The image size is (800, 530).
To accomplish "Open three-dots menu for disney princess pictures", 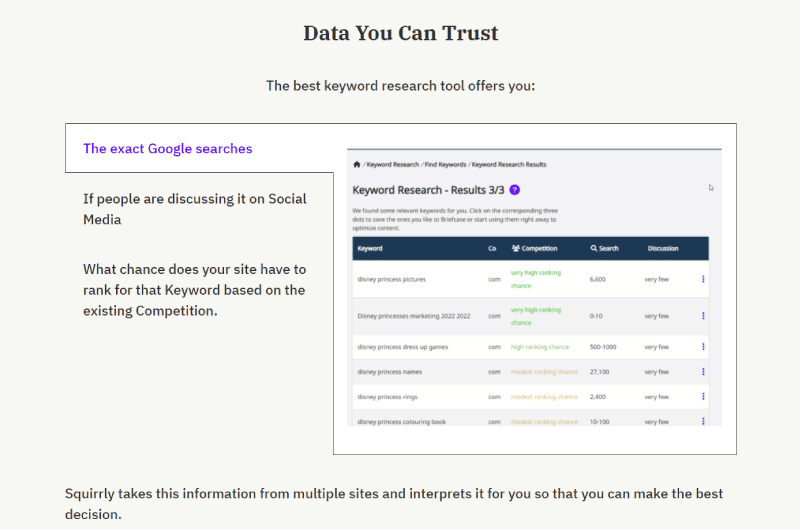I will (703, 279).
